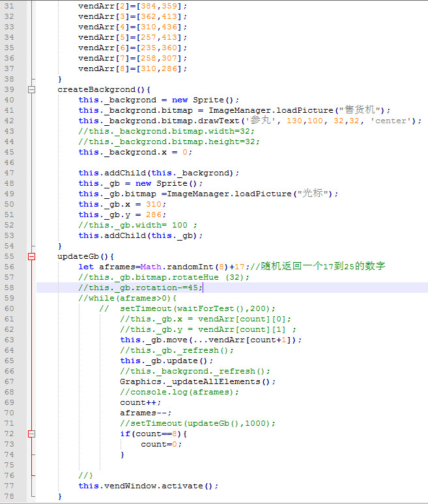Click 'let aframes=Math.randomInt(8)+17' code
Viewport: 428px width, 504px height.
pyautogui.click(x=162, y=267)
